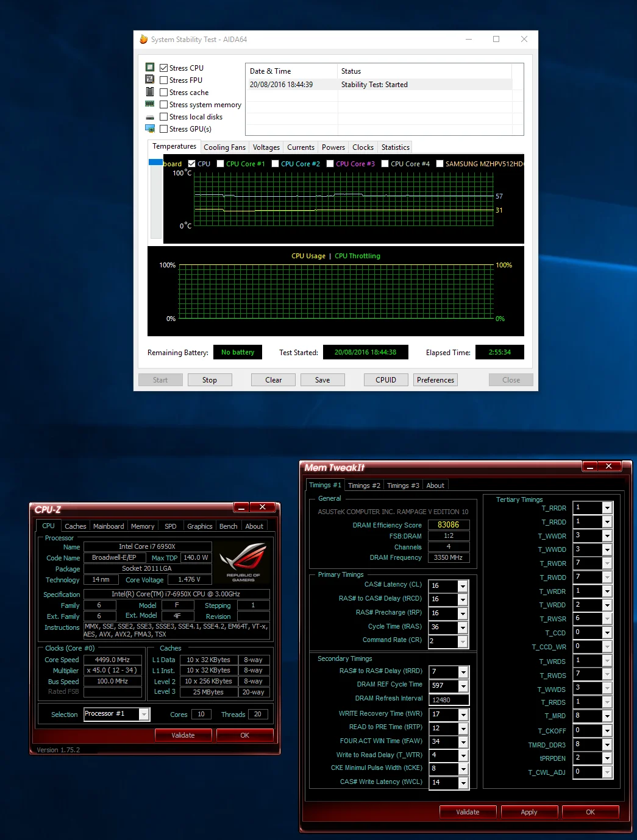Select the Stability Test: Started log row

[x=380, y=85]
